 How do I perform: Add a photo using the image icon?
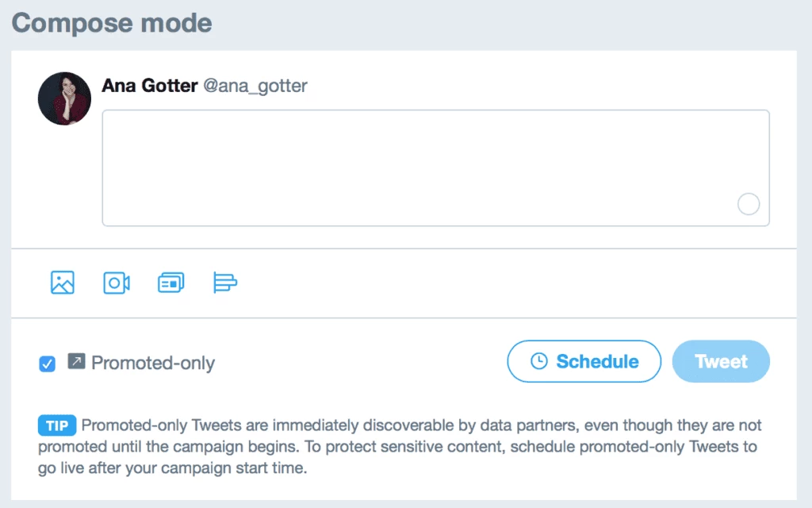coord(63,283)
